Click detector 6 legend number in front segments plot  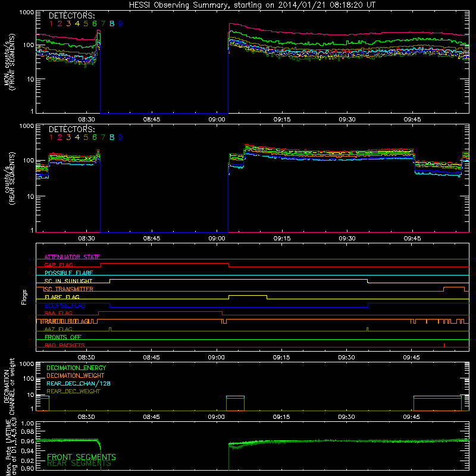(95, 24)
